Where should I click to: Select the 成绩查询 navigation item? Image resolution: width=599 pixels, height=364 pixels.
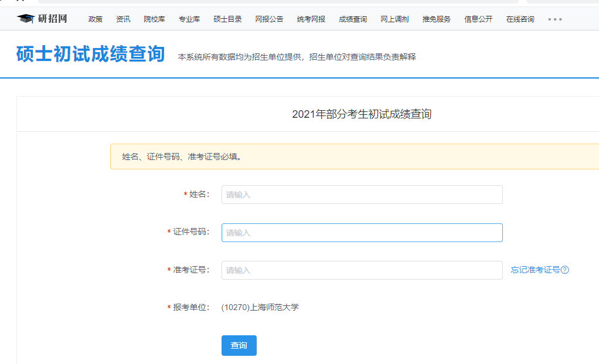tap(351, 18)
